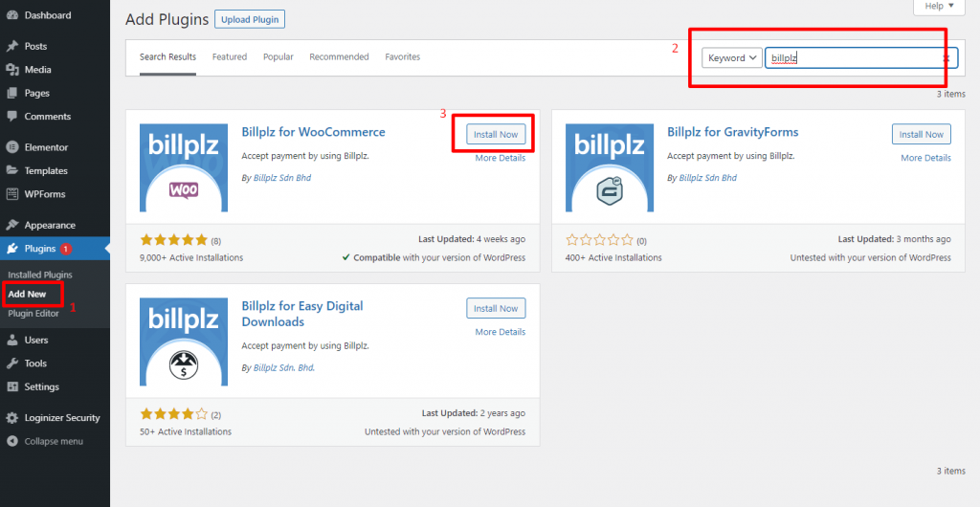Click the Add Plugins page heading
This screenshot has height=507, width=980.
(x=167, y=19)
